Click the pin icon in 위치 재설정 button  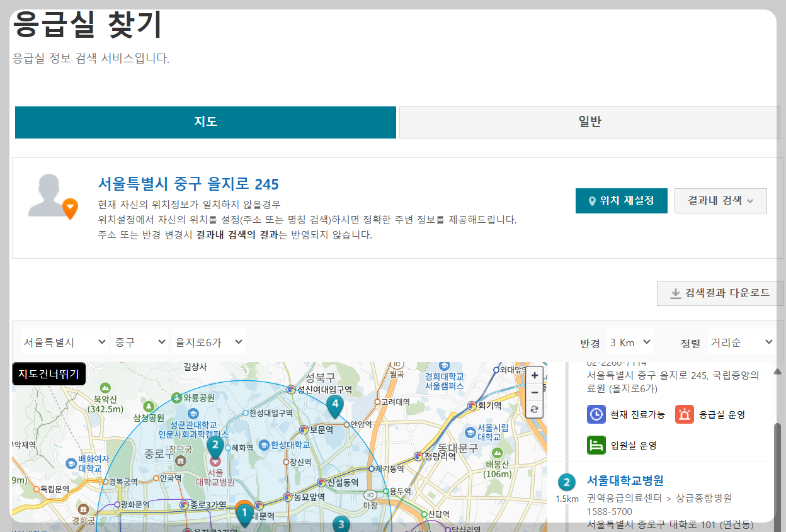[591, 201]
